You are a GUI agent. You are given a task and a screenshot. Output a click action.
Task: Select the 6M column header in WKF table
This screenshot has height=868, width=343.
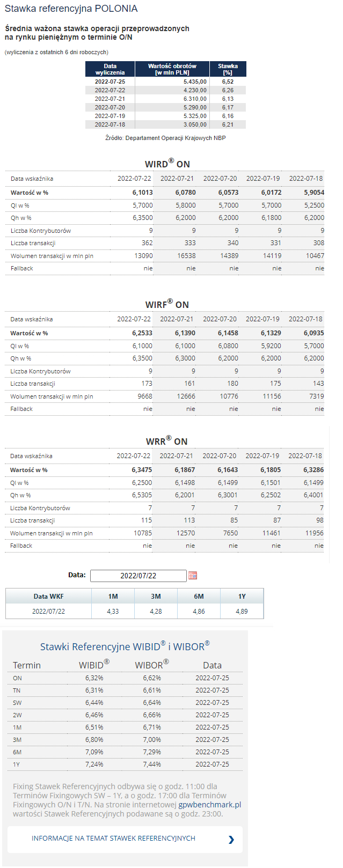pos(199,597)
